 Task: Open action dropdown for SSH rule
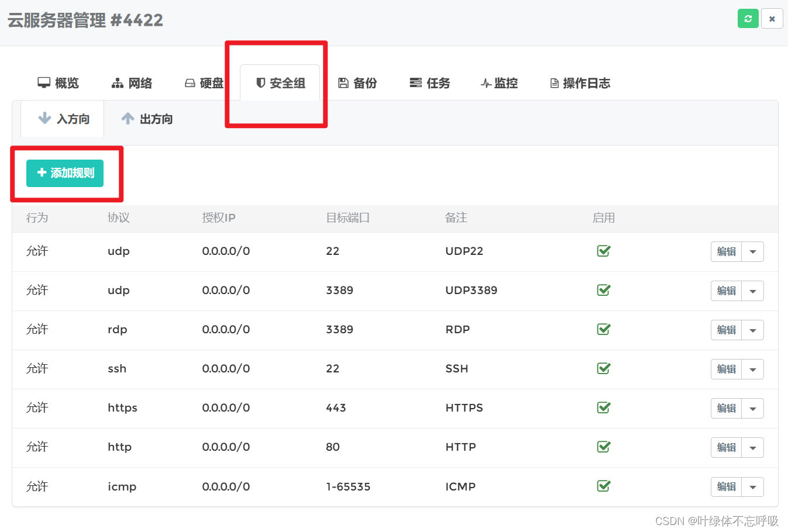753,369
